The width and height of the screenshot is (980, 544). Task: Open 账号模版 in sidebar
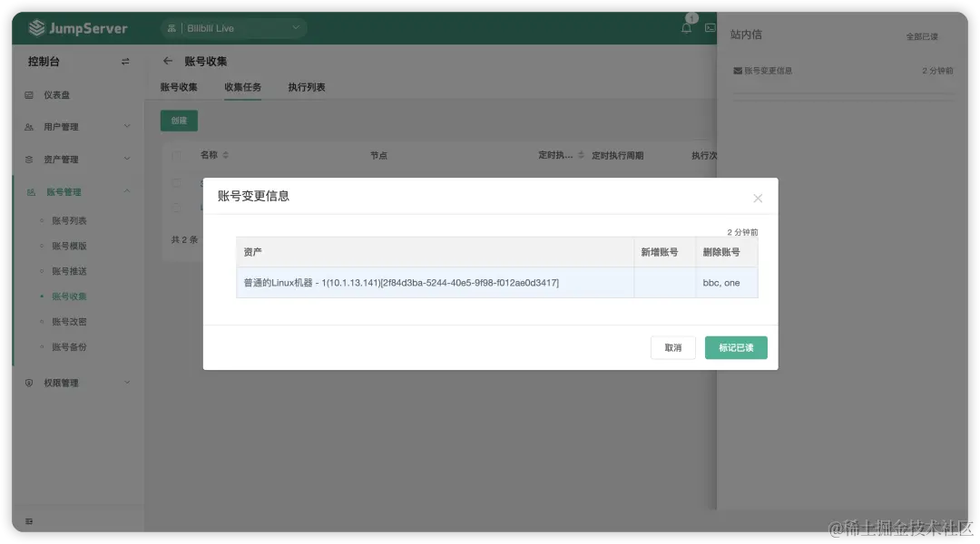[69, 246]
